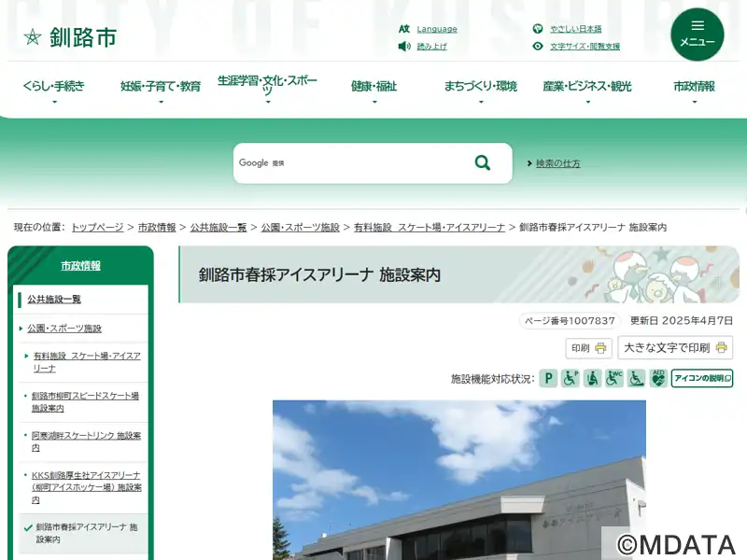Go to 公共施設一覧 in the breadcrumb
This screenshot has height=560, width=747.
point(218,227)
